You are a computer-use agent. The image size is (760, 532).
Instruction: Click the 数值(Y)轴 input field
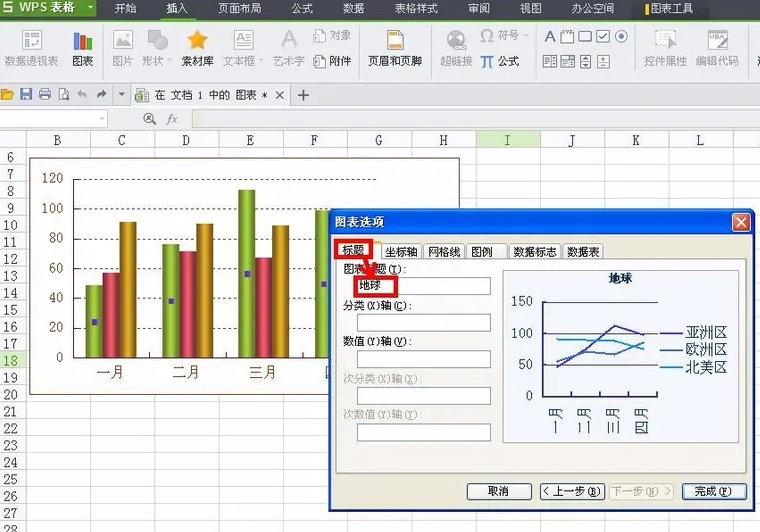[424, 359]
